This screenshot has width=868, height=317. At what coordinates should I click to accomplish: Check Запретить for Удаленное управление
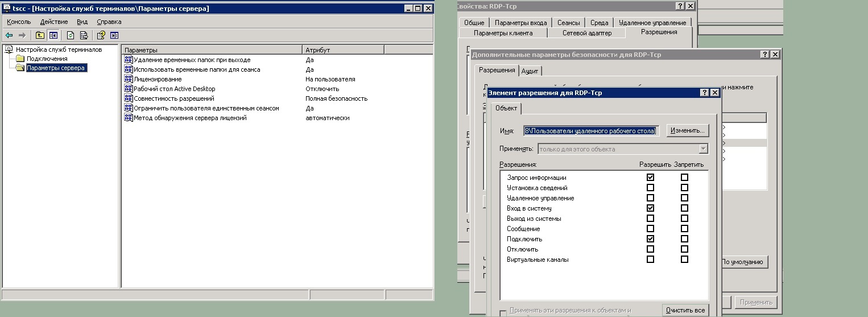pos(684,198)
